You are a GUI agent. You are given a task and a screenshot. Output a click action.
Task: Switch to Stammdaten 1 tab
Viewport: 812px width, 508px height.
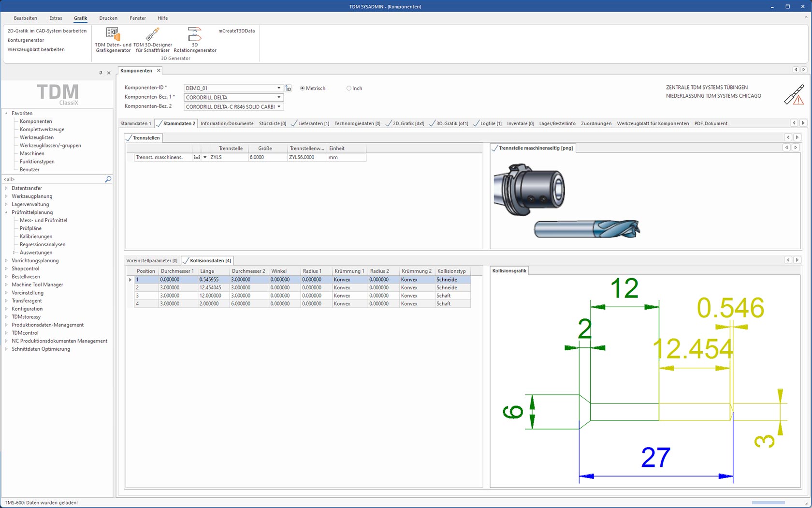click(136, 123)
